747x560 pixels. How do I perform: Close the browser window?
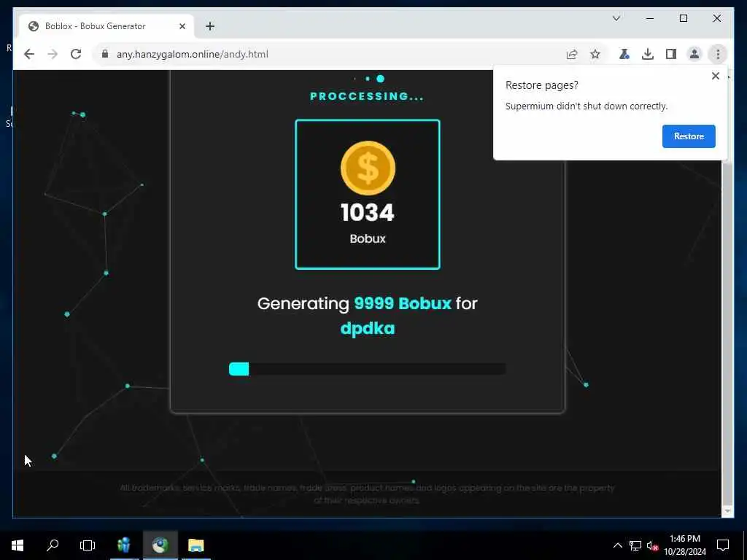(x=716, y=18)
